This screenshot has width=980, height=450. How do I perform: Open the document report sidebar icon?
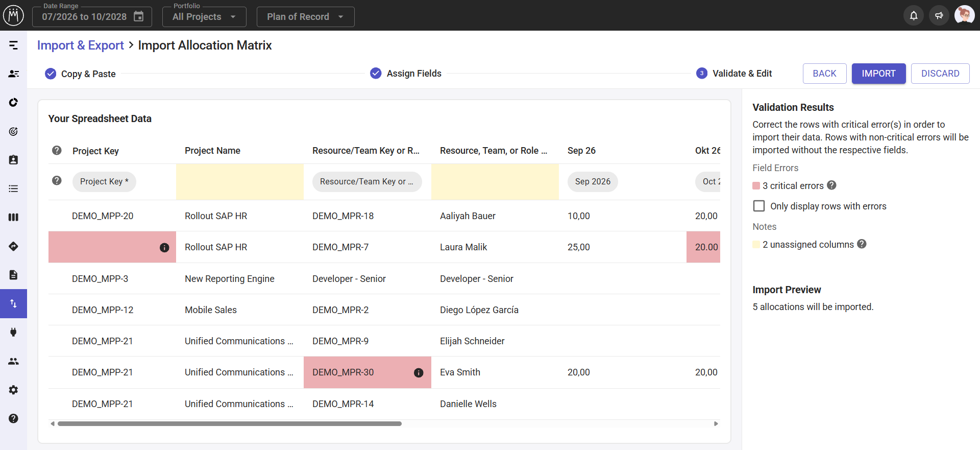pyautogui.click(x=14, y=275)
